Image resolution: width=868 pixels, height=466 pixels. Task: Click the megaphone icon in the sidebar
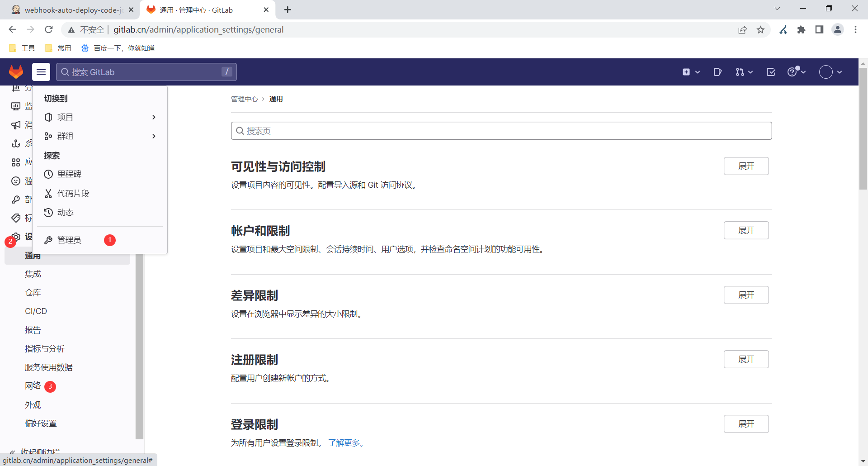(16, 125)
